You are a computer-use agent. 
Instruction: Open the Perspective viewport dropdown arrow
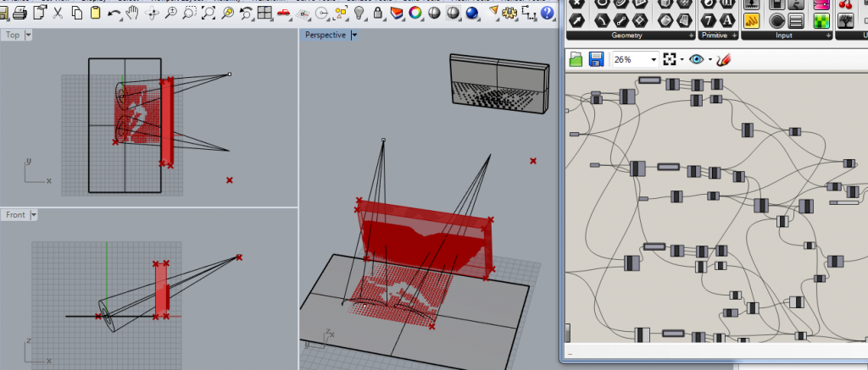[x=355, y=35]
